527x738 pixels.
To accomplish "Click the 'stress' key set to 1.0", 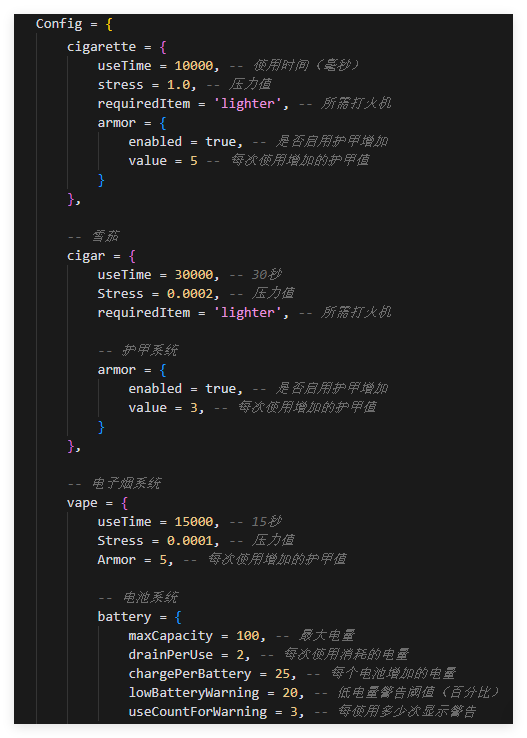I will point(120,85).
